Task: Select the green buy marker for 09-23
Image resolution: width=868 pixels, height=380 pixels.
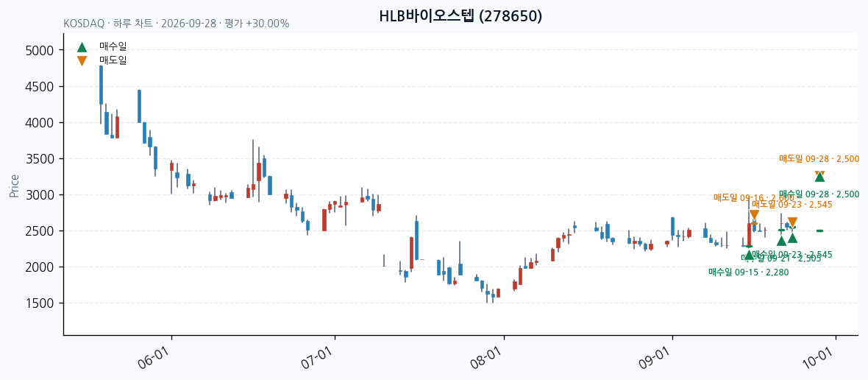Action: click(x=793, y=238)
